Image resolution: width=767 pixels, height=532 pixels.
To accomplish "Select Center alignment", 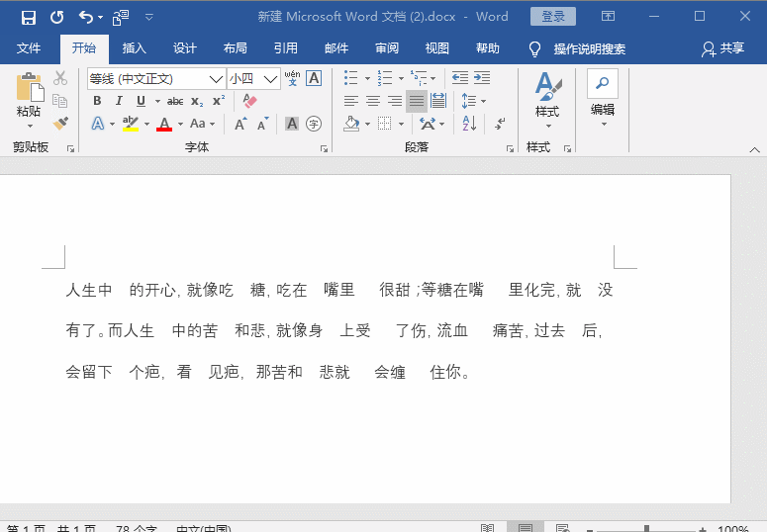I will click(373, 101).
